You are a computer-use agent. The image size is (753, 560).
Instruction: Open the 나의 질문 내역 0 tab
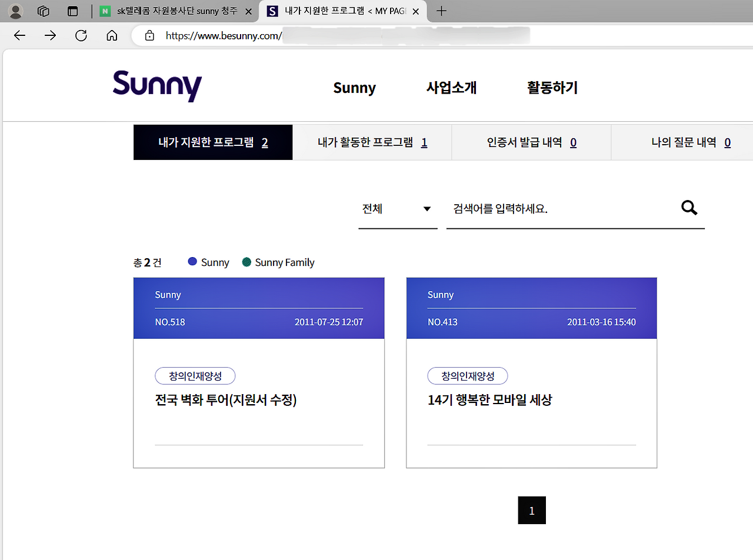point(682,142)
